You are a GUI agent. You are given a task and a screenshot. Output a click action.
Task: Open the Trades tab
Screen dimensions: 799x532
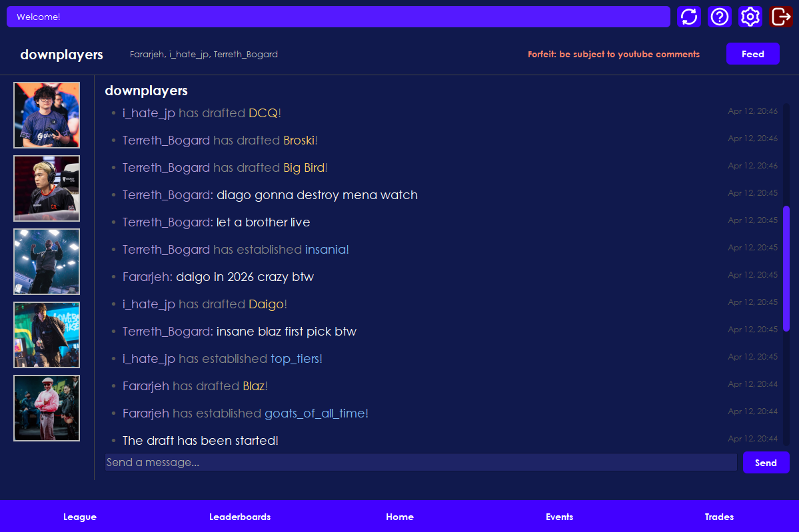(719, 517)
